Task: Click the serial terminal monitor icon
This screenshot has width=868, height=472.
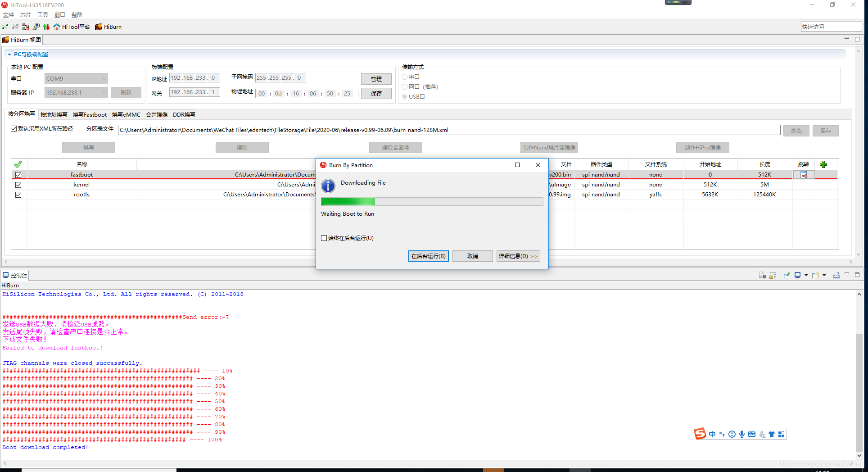Action: (36, 27)
